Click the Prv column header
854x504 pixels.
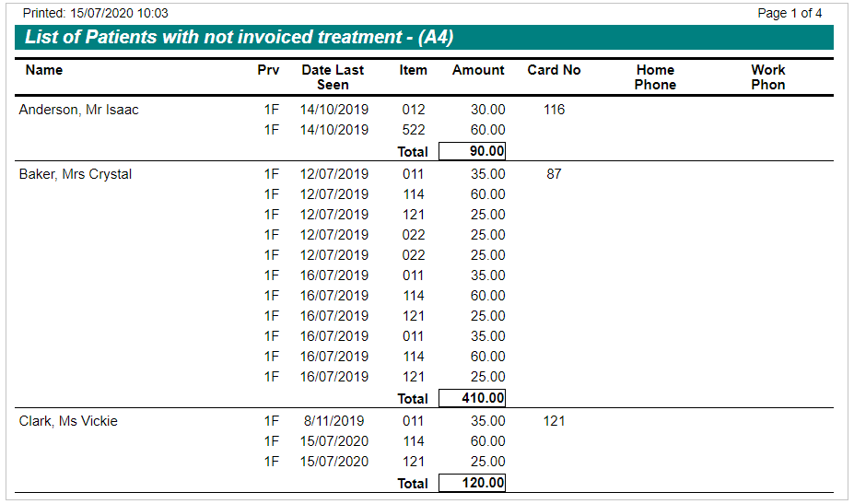click(268, 70)
